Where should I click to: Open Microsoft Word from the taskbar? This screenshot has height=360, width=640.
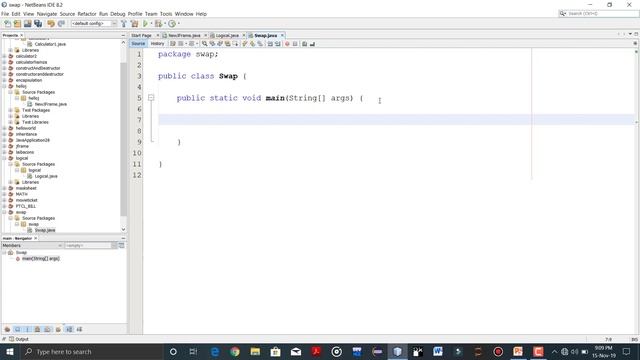(438, 351)
